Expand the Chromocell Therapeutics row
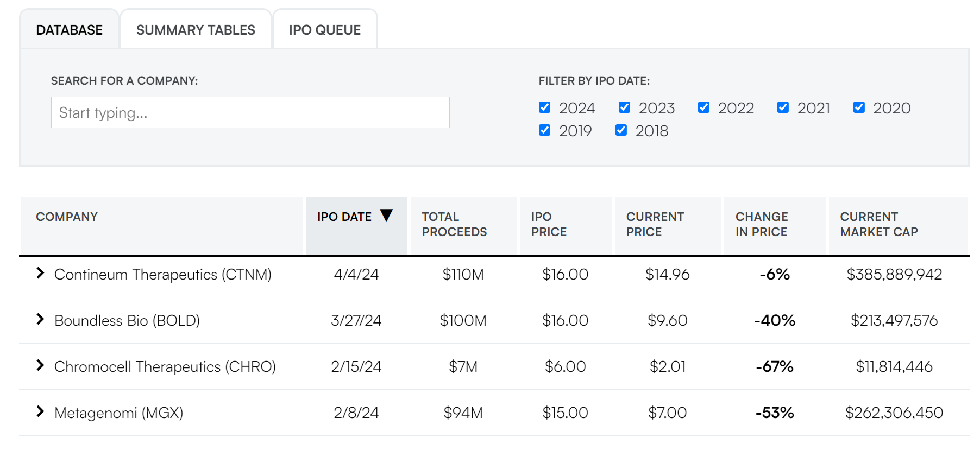This screenshot has width=980, height=450. click(x=40, y=365)
